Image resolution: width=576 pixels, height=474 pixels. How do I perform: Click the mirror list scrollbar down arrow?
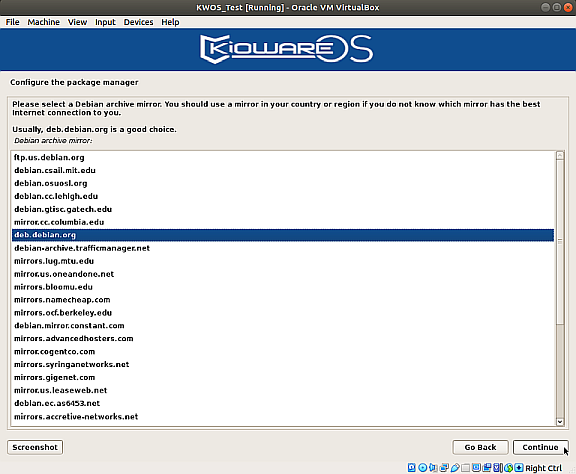tap(560, 422)
